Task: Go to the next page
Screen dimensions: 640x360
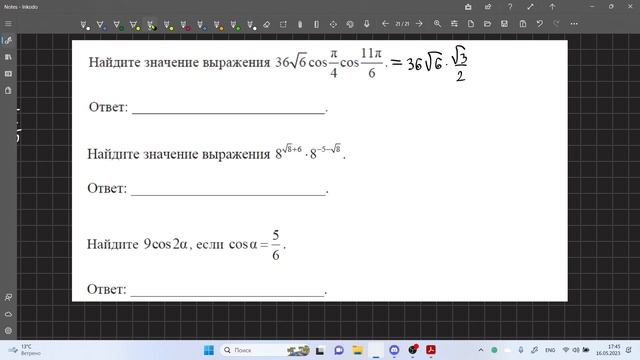Action: (x=419, y=24)
